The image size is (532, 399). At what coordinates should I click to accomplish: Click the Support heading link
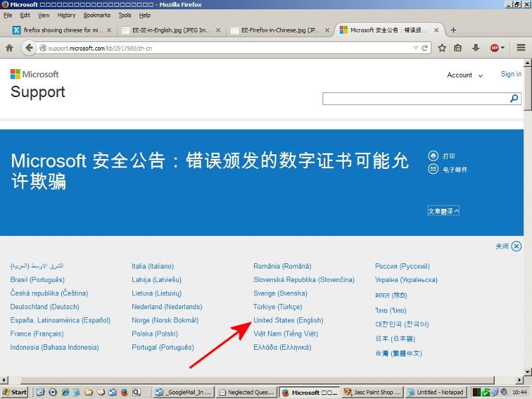pos(38,92)
